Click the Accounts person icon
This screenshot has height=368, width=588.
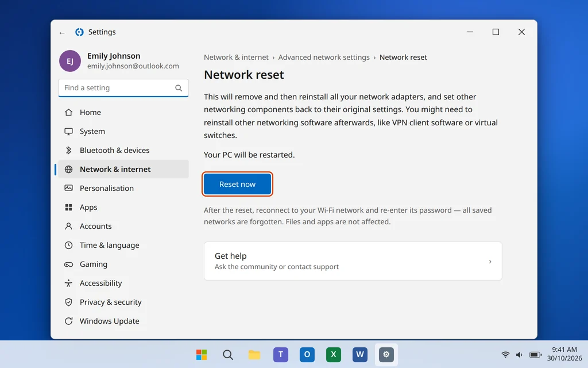68,226
